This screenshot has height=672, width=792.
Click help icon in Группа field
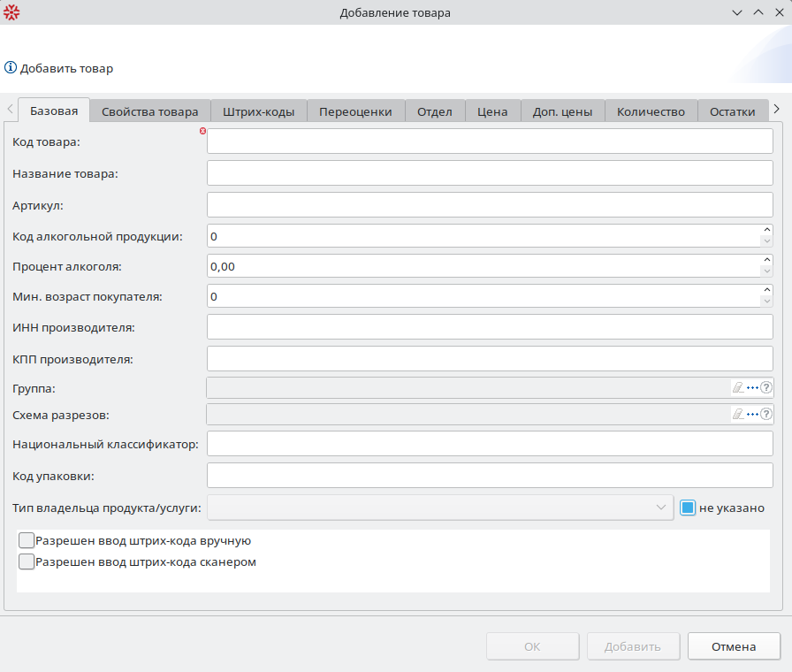click(x=766, y=387)
